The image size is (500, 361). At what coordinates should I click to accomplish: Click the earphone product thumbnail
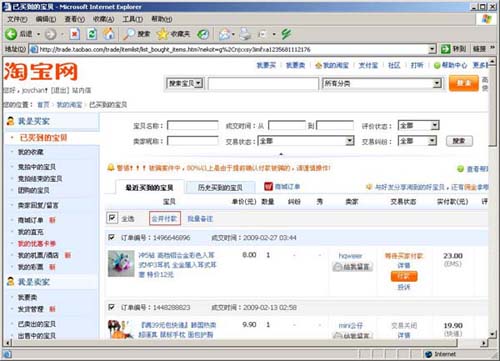121,264
